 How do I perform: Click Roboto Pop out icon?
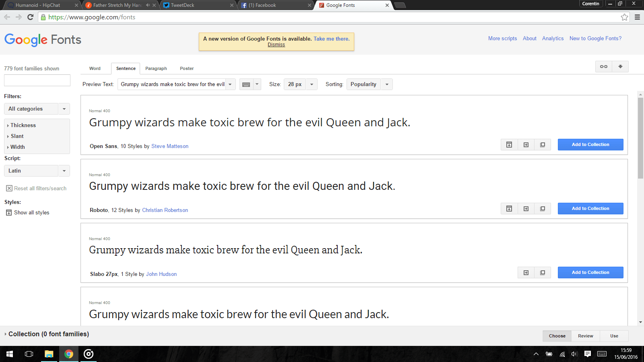coord(543,209)
